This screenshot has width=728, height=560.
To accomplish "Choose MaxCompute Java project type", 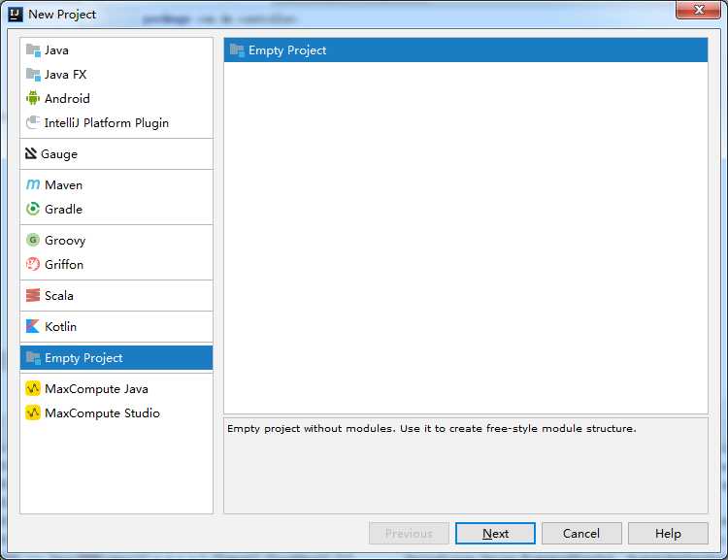I will 116,388.
